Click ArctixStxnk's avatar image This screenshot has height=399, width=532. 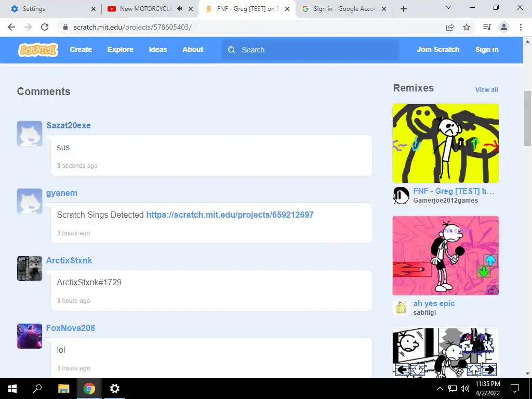click(x=30, y=269)
